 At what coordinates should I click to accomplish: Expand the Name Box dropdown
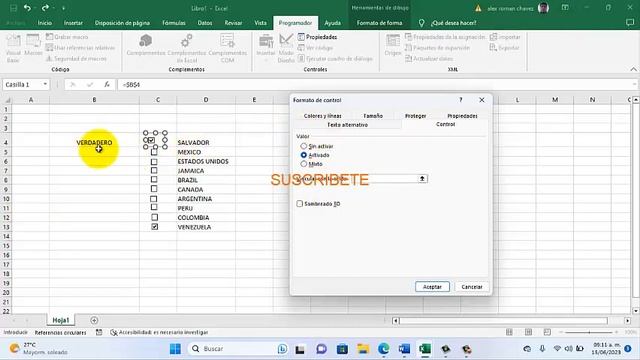[x=45, y=84]
